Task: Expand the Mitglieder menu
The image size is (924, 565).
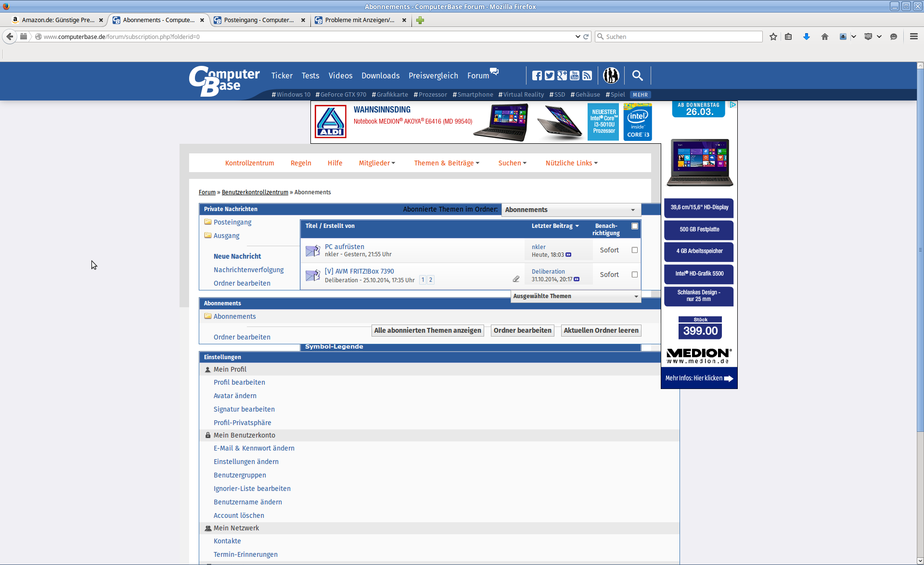Action: pyautogui.click(x=377, y=163)
